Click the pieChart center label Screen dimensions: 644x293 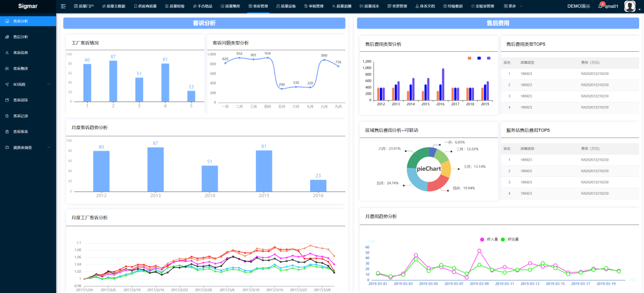429,169
